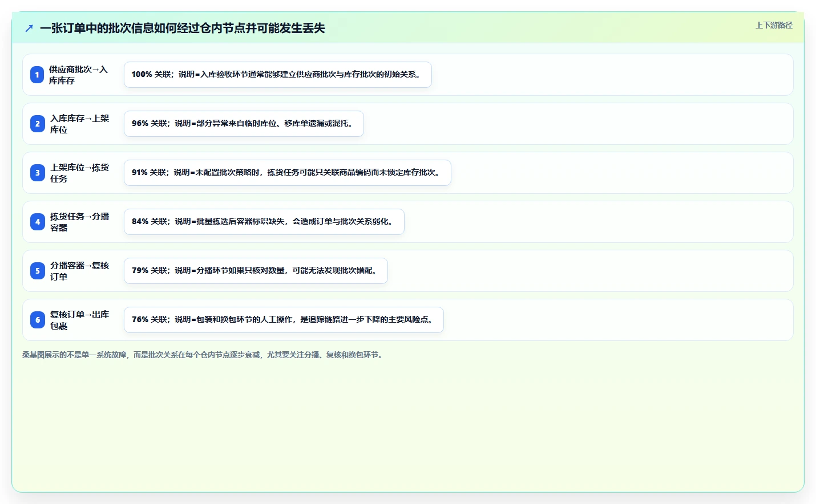The height and width of the screenshot is (504, 816).
Task: Click the title 一张订单中的批次信息如何经过仓内节点并可能发生丢失
Action: pos(183,28)
